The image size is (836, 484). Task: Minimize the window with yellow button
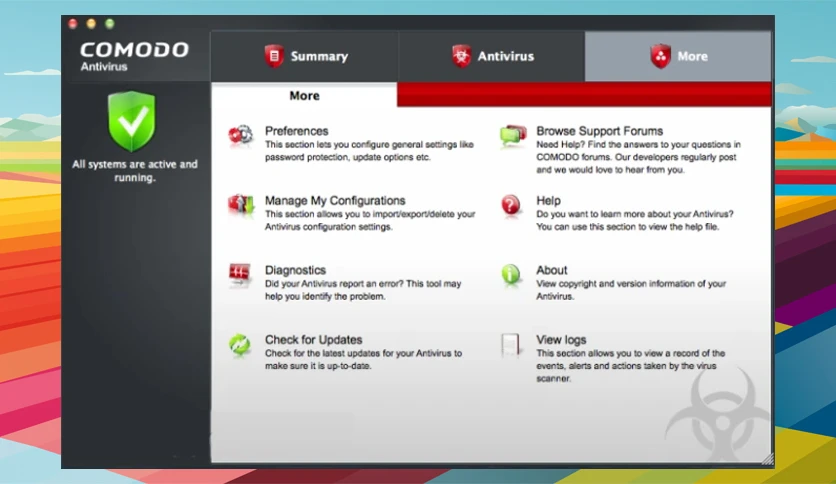coord(91,23)
